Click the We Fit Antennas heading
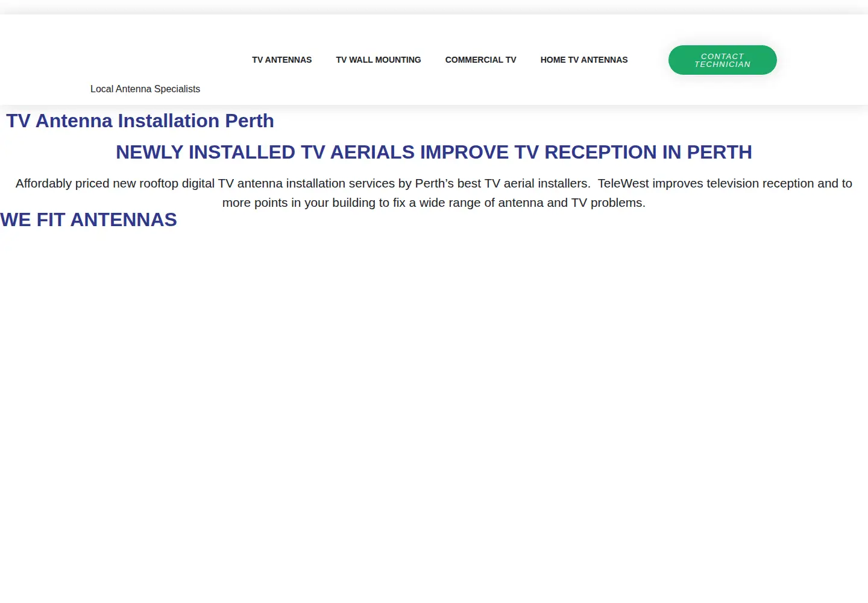 pos(89,219)
